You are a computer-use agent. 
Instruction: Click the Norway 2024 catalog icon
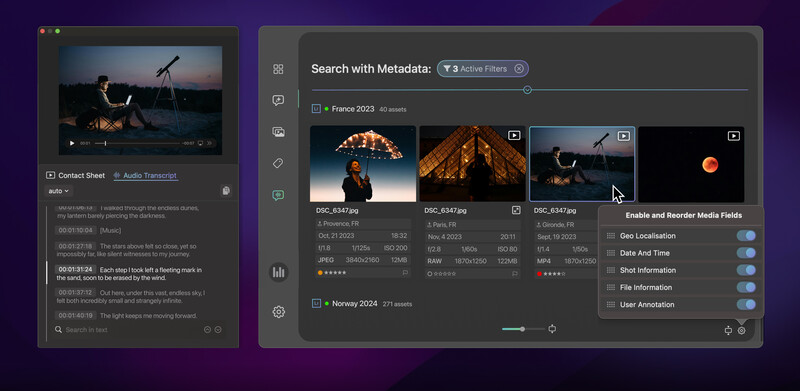316,304
